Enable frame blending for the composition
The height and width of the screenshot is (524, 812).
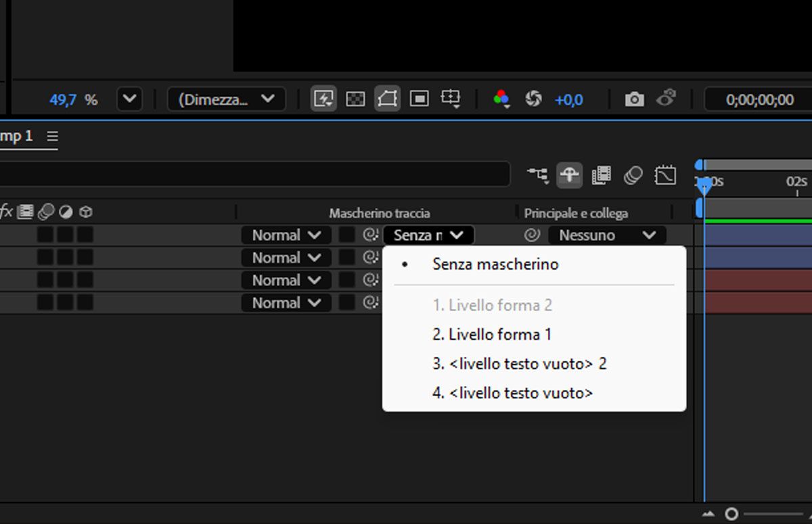coord(601,176)
